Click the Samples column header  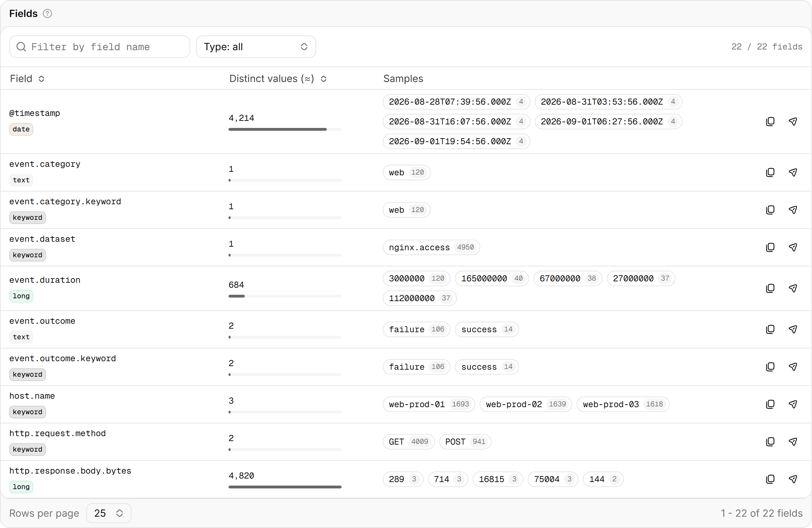click(x=403, y=78)
